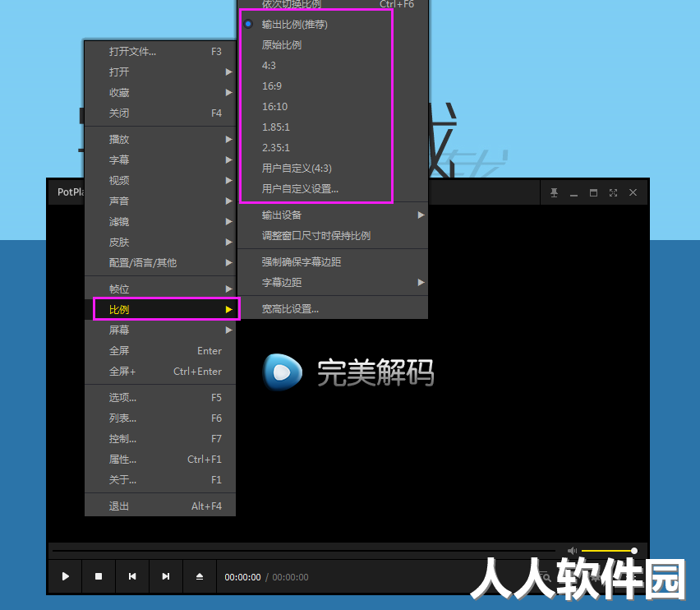Stop playback with the stop button

[x=99, y=576]
